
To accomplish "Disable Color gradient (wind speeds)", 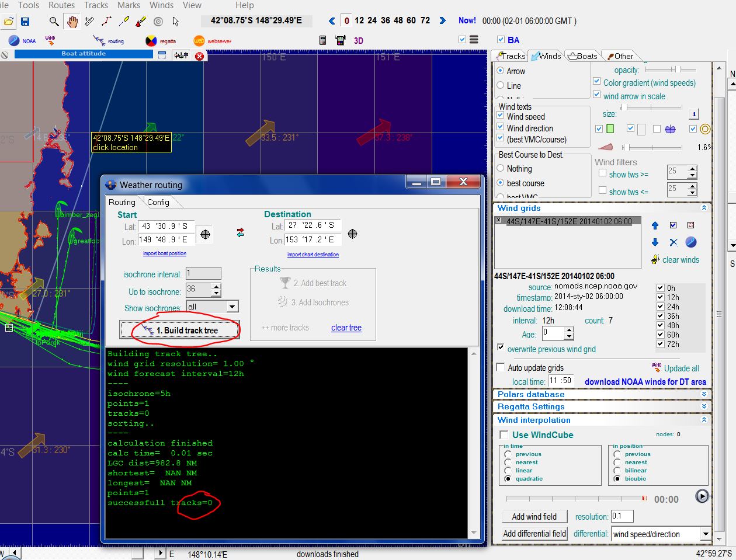I will coord(596,82).
